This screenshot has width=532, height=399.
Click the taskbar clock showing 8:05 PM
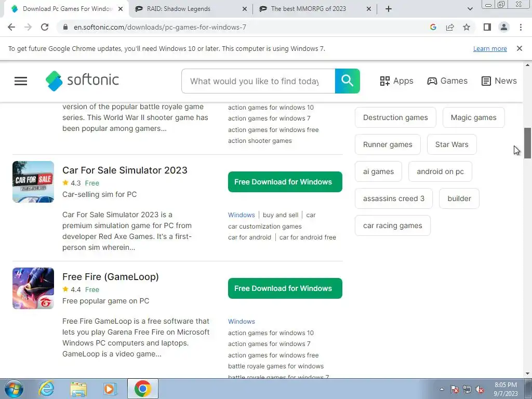click(506, 389)
